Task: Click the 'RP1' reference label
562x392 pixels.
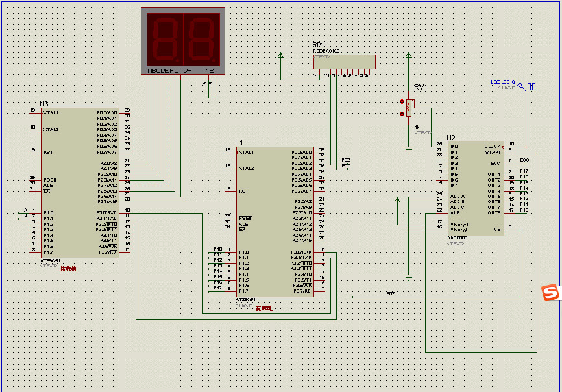Action: coord(318,45)
